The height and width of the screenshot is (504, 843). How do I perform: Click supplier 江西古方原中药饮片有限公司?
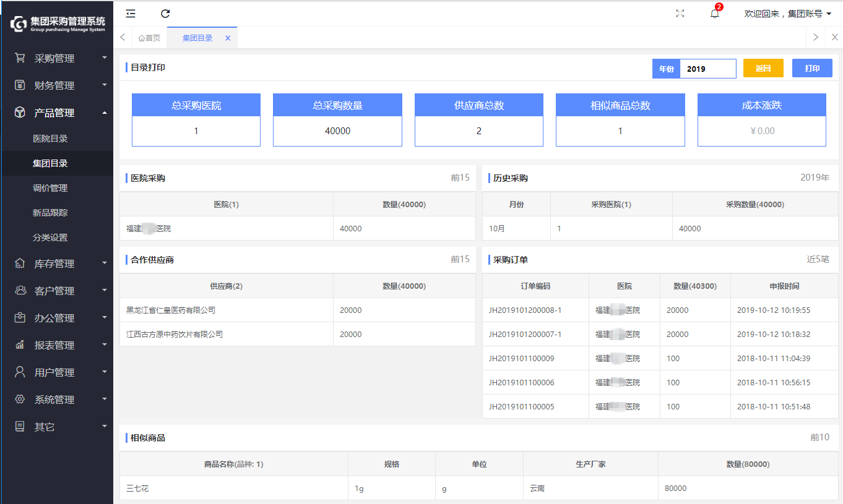(x=175, y=335)
